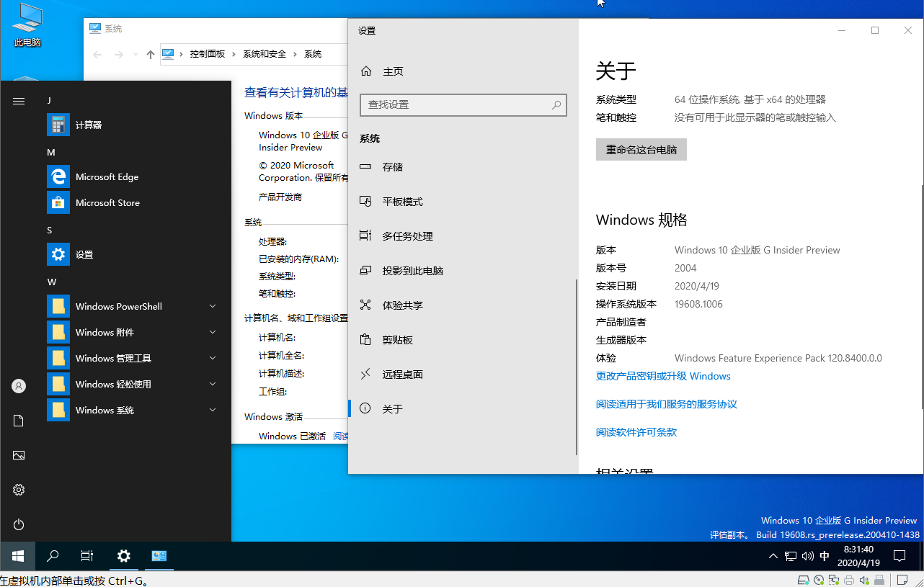
Task: Click the up arrow in 系统 window
Action: pos(150,55)
